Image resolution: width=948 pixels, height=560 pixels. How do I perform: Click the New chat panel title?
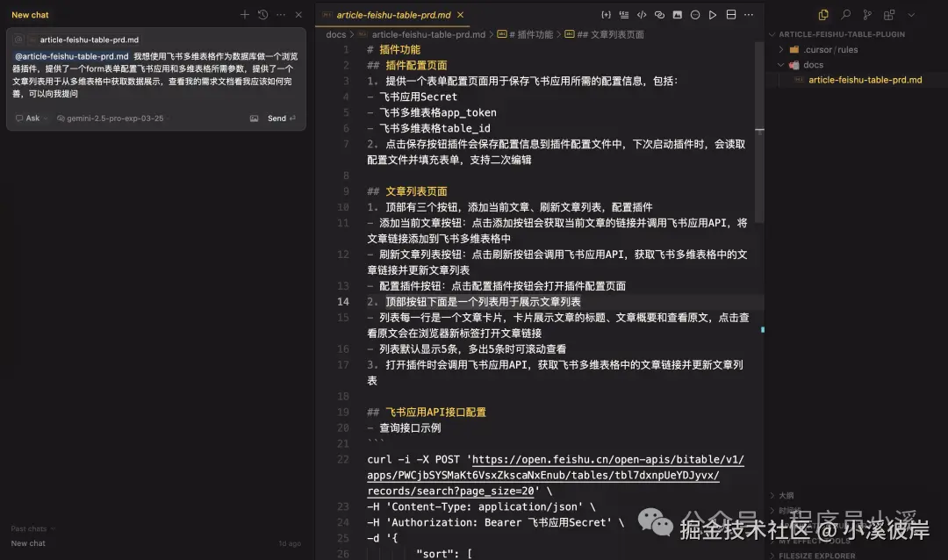[30, 15]
